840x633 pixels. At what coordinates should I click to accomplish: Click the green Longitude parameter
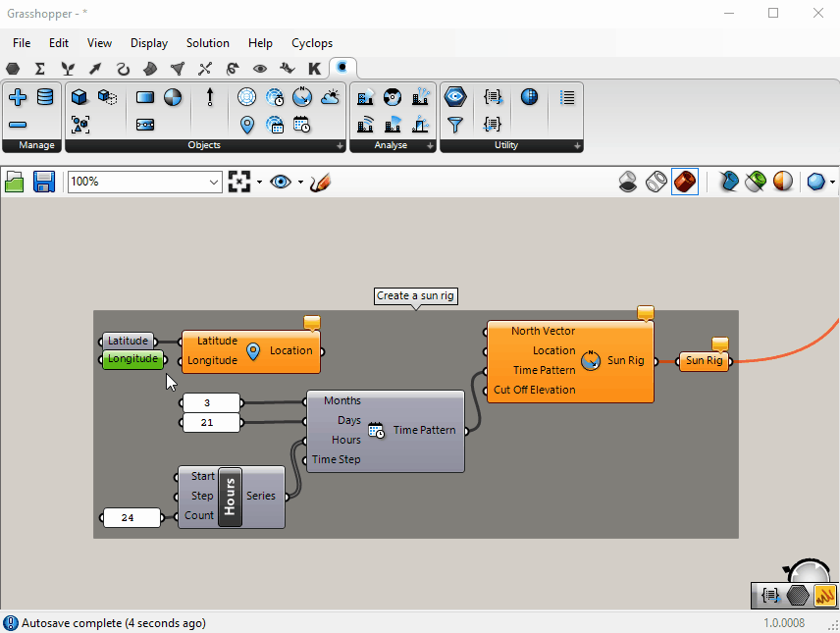coord(132,359)
